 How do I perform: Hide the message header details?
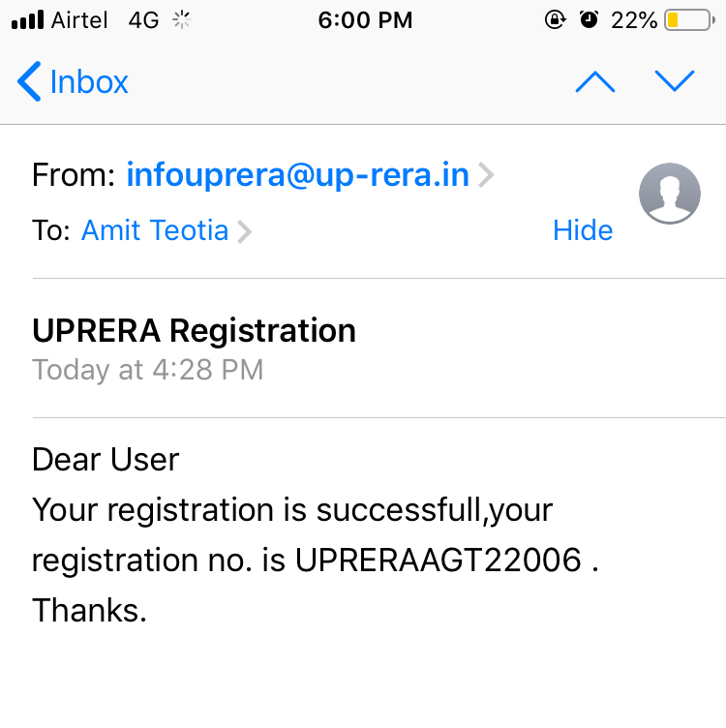click(x=583, y=230)
